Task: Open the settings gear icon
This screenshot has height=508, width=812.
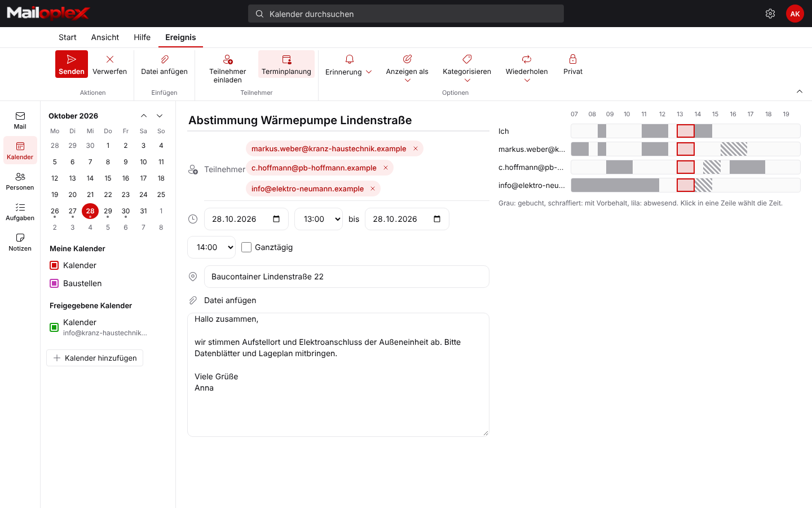Action: [770, 14]
